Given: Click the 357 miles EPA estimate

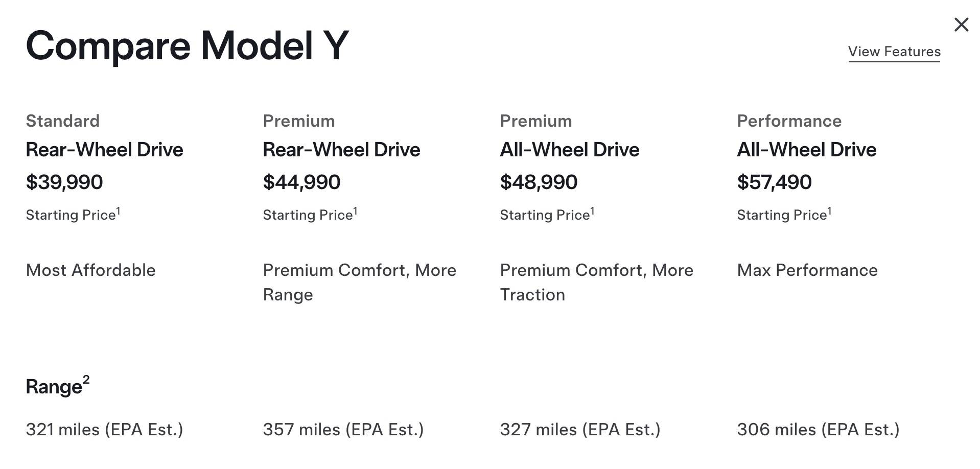Looking at the screenshot, I should 343,430.
